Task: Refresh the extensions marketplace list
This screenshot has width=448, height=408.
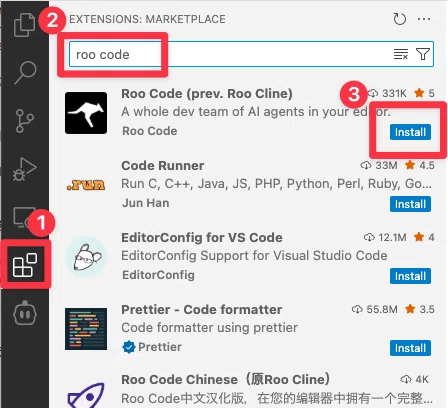Action: (x=399, y=19)
